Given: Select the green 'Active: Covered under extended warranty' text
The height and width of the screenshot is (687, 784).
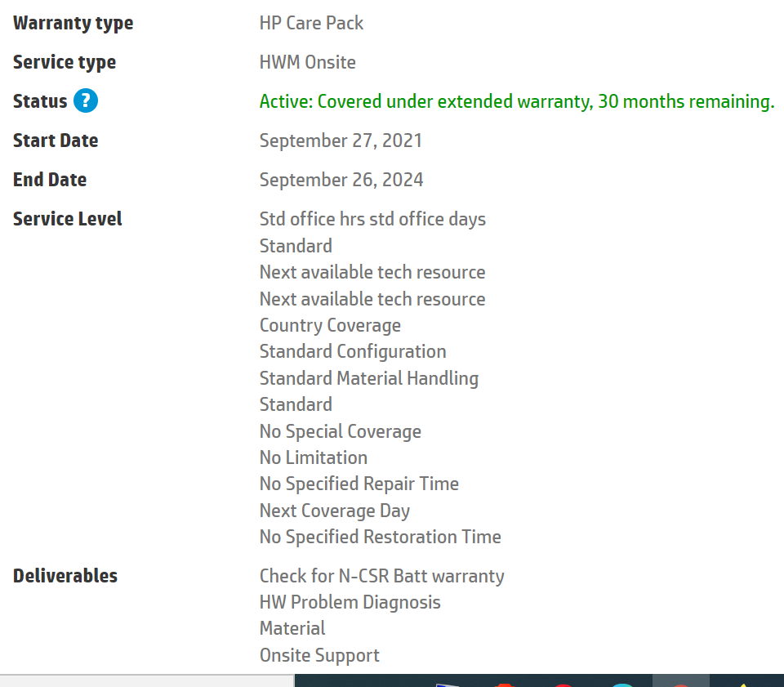Looking at the screenshot, I should [517, 101].
